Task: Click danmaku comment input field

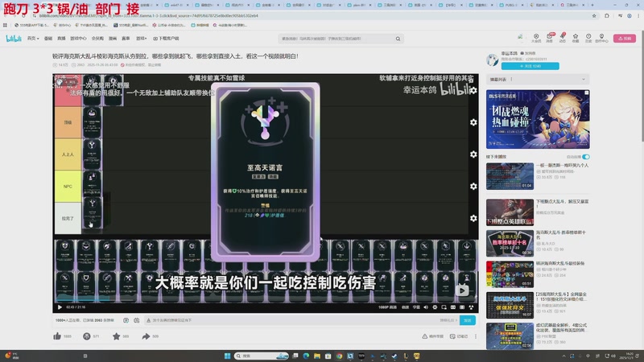Action: tap(291, 320)
